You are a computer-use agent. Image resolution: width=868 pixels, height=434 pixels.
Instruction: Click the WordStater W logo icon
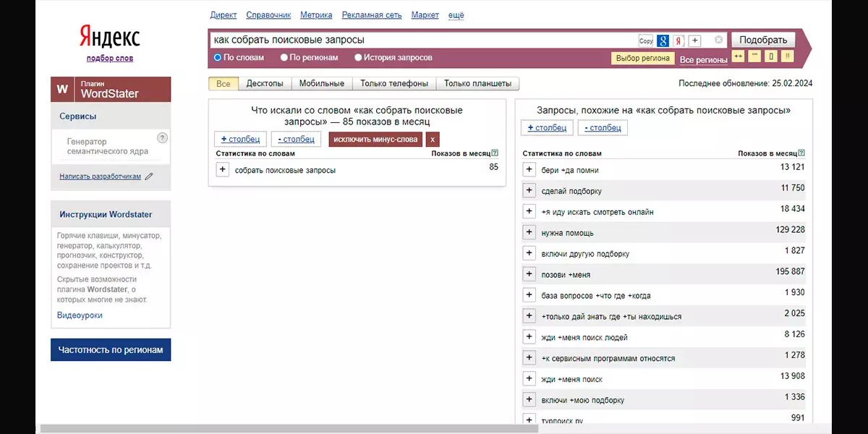62,89
